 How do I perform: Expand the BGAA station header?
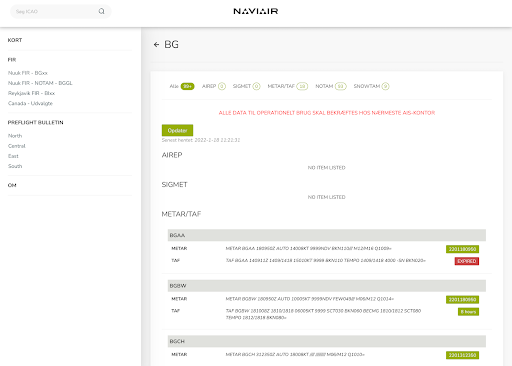pyautogui.click(x=327, y=235)
